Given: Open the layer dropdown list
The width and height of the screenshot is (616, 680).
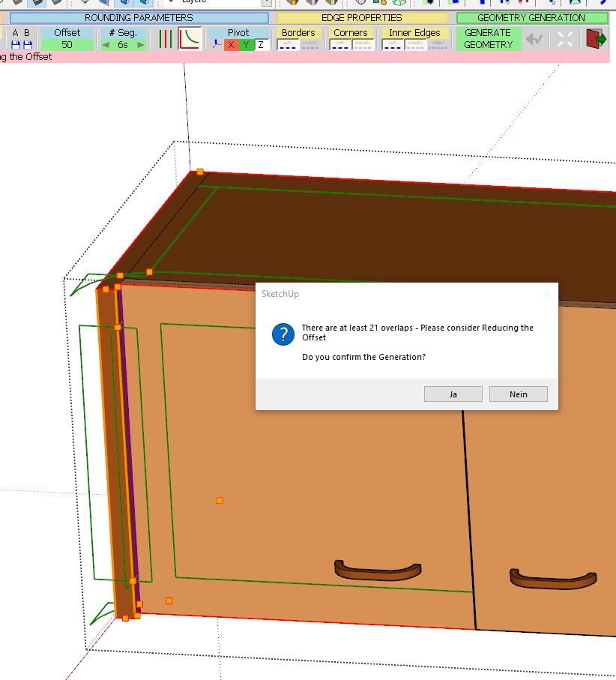Looking at the screenshot, I should [267, 2].
